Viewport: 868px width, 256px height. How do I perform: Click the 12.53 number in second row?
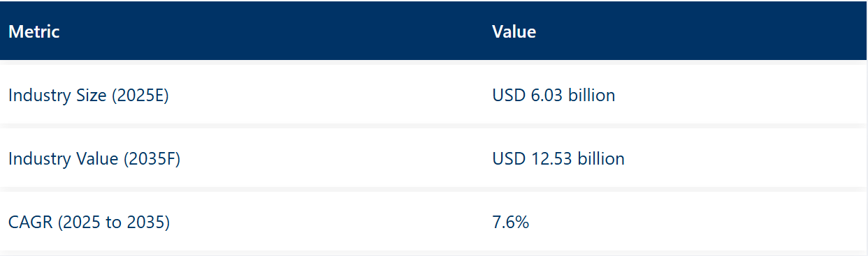coord(551,159)
